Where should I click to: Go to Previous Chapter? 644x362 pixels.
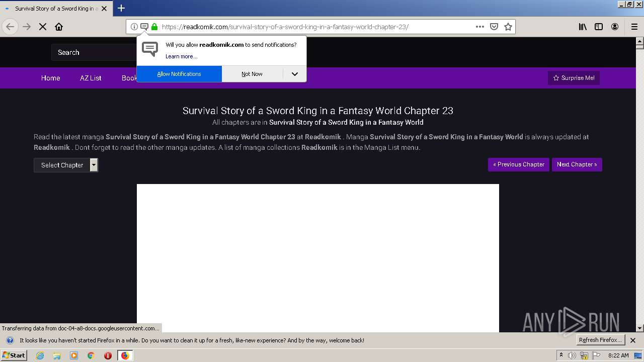[519, 164]
